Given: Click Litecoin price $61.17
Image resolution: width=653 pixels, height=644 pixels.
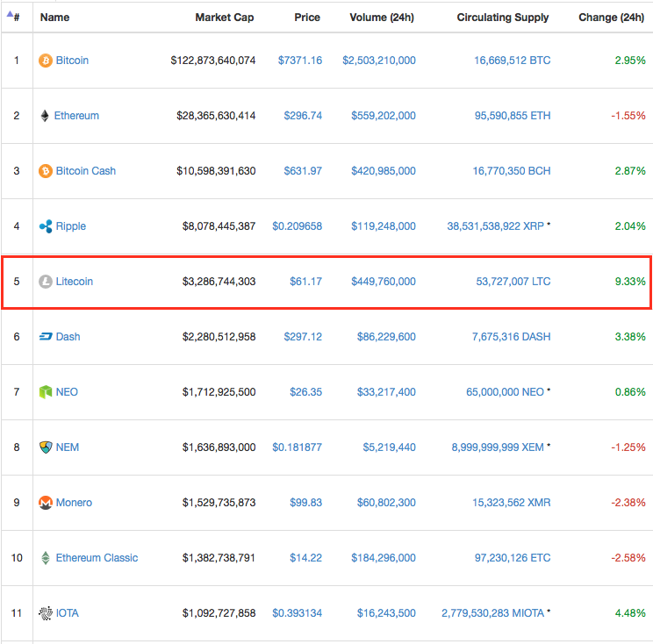Looking at the screenshot, I should (x=305, y=282).
